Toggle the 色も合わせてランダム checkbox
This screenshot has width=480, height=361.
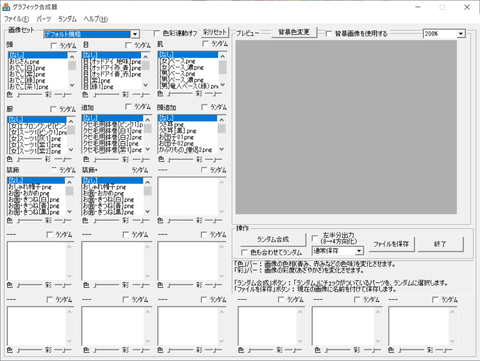click(x=244, y=252)
